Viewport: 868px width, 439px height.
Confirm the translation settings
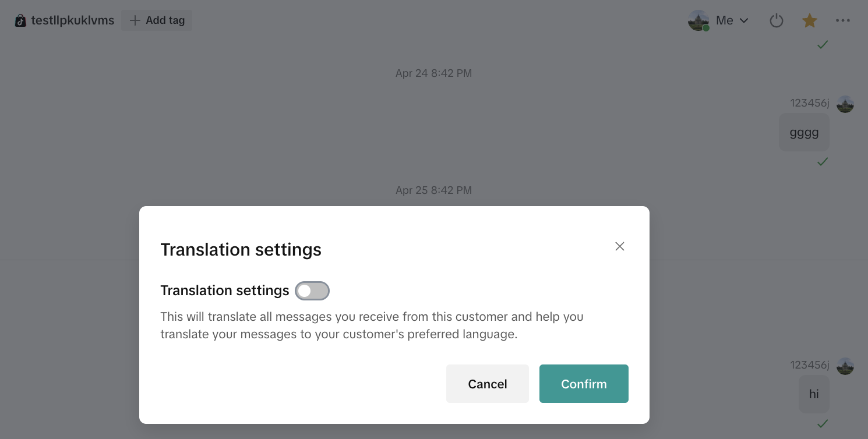pyautogui.click(x=584, y=384)
